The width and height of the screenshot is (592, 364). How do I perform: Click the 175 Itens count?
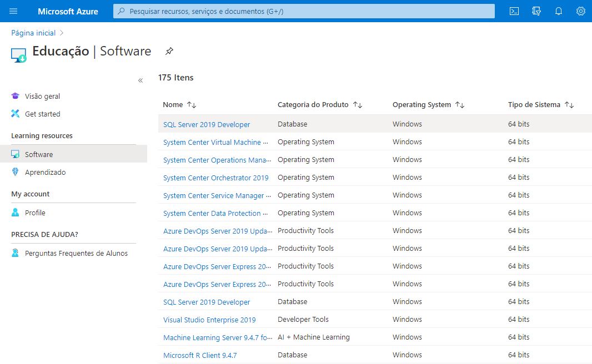pyautogui.click(x=175, y=78)
